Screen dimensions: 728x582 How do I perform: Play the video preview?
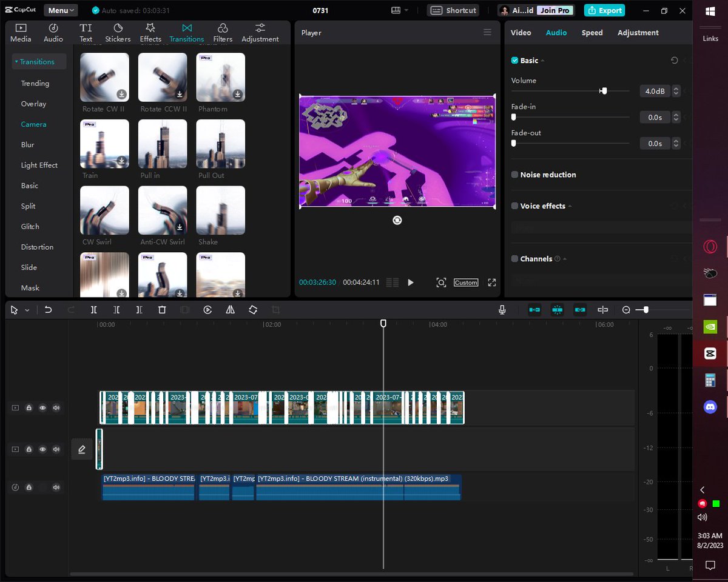(411, 283)
